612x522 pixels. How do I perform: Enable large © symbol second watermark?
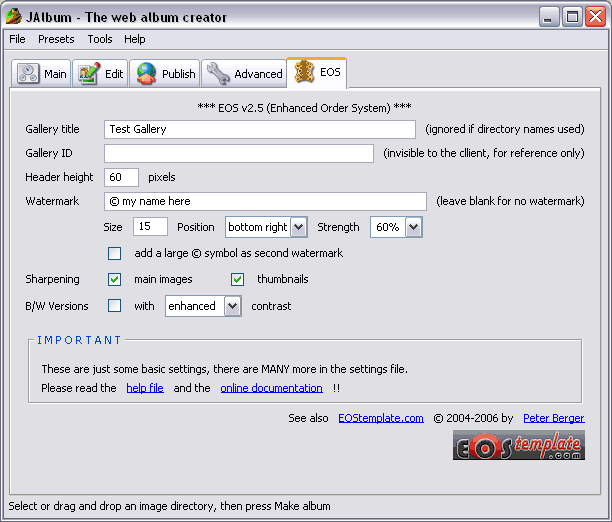pos(115,254)
